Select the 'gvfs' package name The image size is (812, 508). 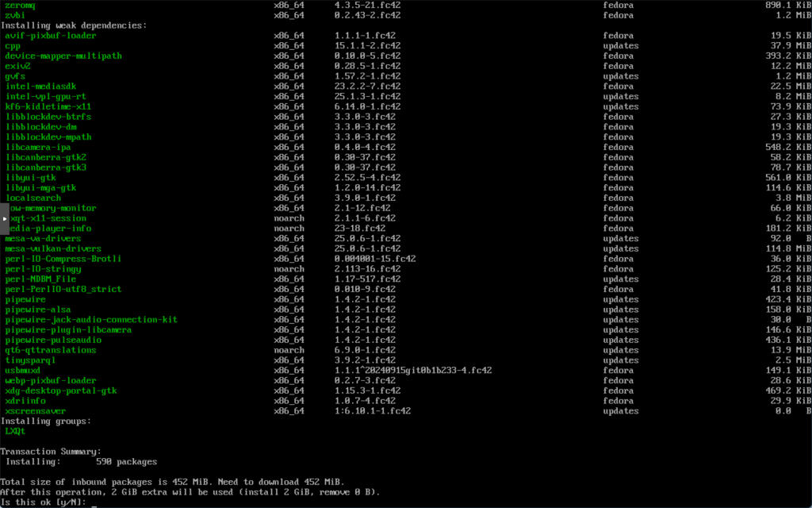tap(15, 76)
